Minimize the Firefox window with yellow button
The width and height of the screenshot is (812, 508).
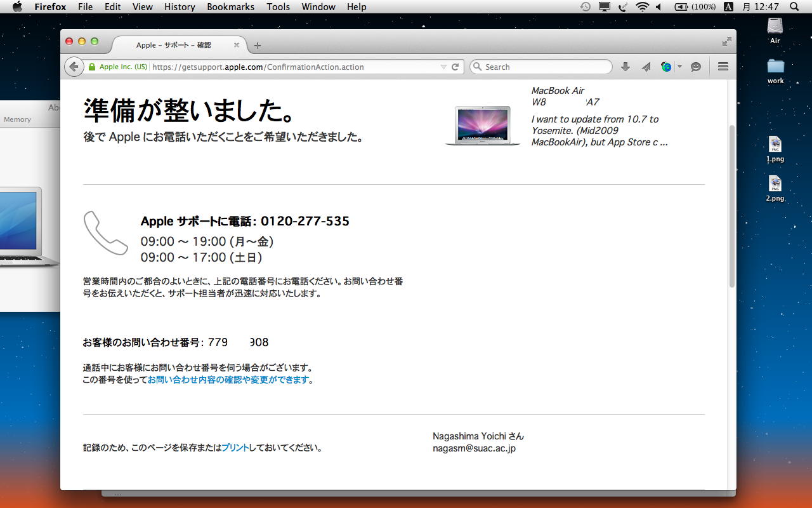point(82,41)
